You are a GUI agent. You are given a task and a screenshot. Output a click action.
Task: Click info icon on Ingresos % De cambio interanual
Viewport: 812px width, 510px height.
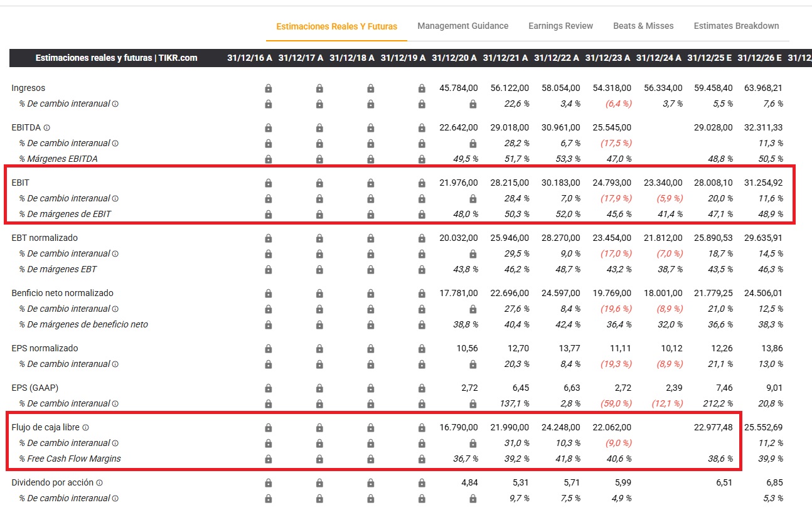(x=115, y=104)
